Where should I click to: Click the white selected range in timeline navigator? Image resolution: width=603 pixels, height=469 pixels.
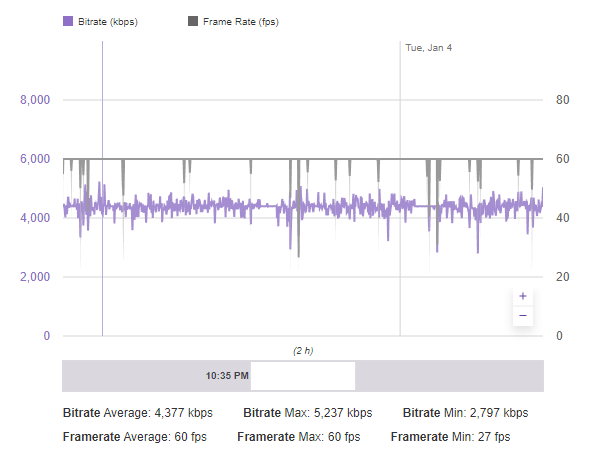[302, 376]
